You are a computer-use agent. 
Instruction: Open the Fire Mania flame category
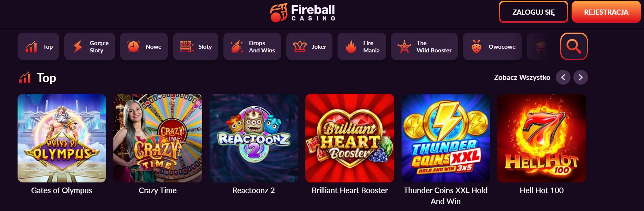click(x=362, y=46)
